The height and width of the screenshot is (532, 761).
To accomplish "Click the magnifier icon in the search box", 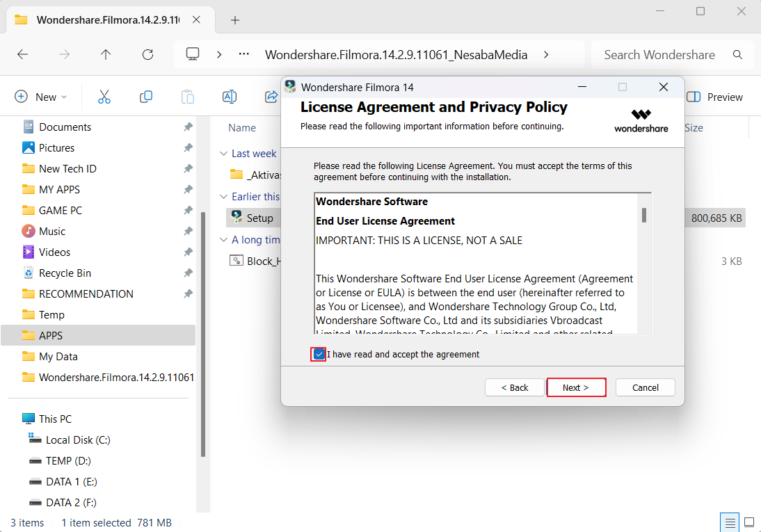I will click(737, 54).
